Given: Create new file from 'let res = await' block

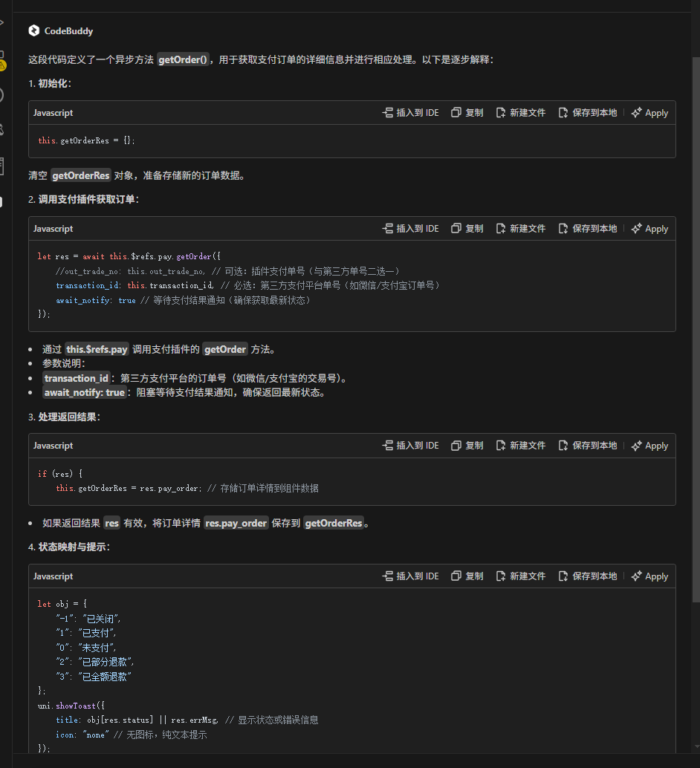Looking at the screenshot, I should 521,228.
